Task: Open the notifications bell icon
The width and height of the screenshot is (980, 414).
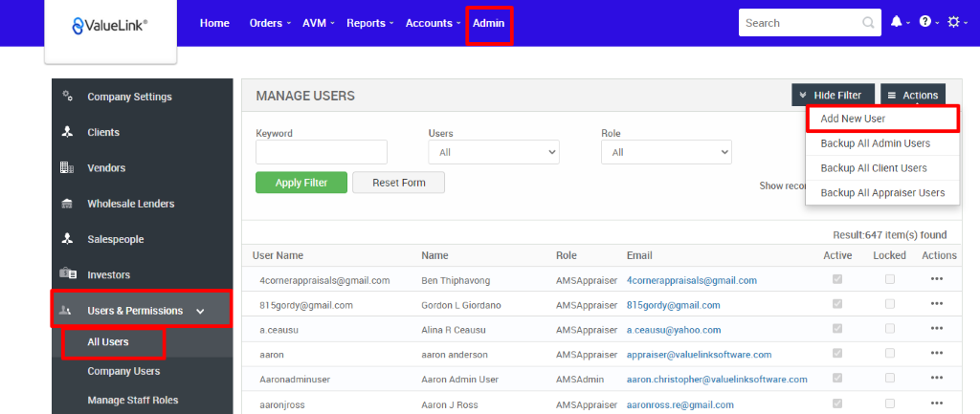Action: coord(896,22)
